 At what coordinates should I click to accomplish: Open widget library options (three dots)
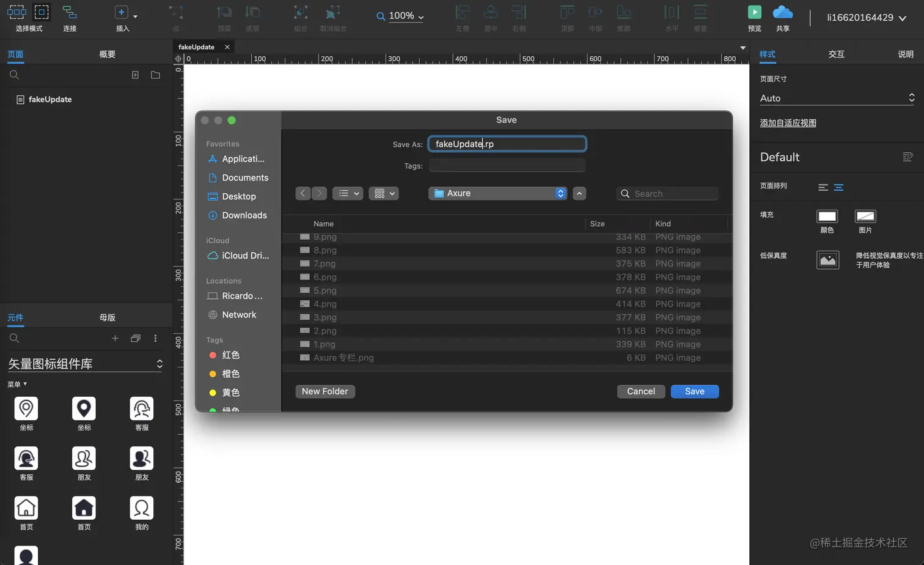click(155, 338)
